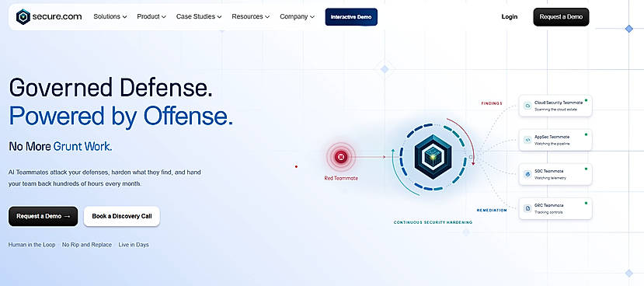Click the 'Governed Defense.' headline

click(x=111, y=87)
